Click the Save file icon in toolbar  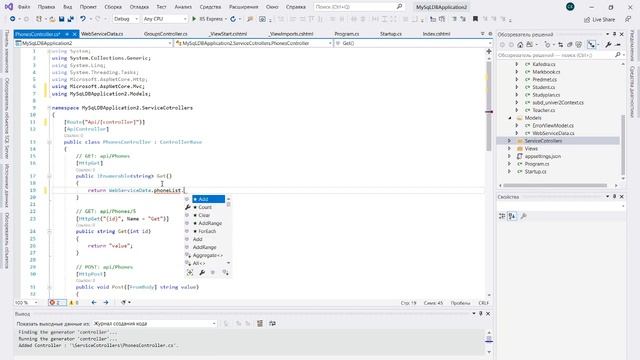[62, 19]
